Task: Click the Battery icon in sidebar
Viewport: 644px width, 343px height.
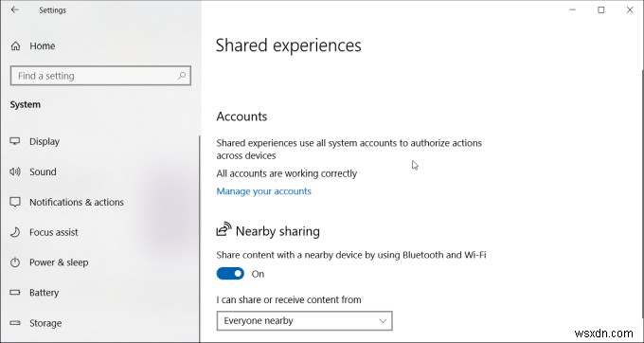Action: point(15,293)
